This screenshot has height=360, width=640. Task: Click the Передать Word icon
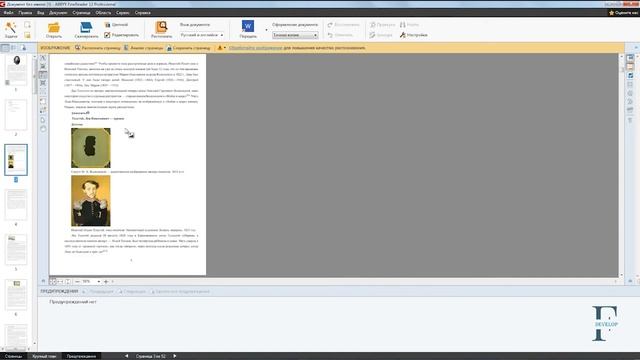[248, 30]
